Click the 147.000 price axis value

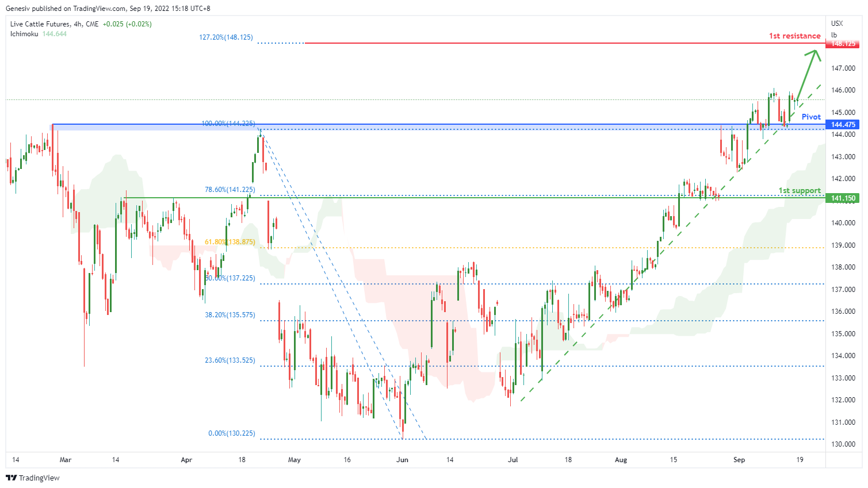(x=843, y=68)
